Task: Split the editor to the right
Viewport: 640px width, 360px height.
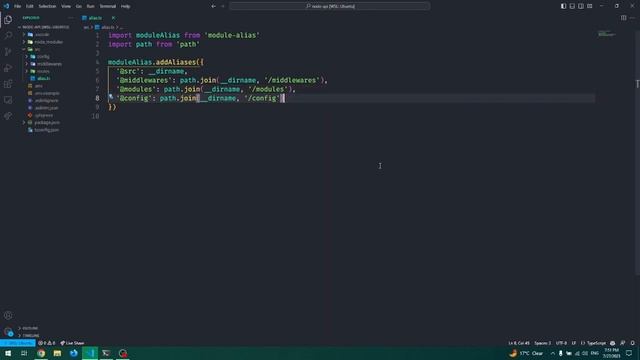Action: 623,18
